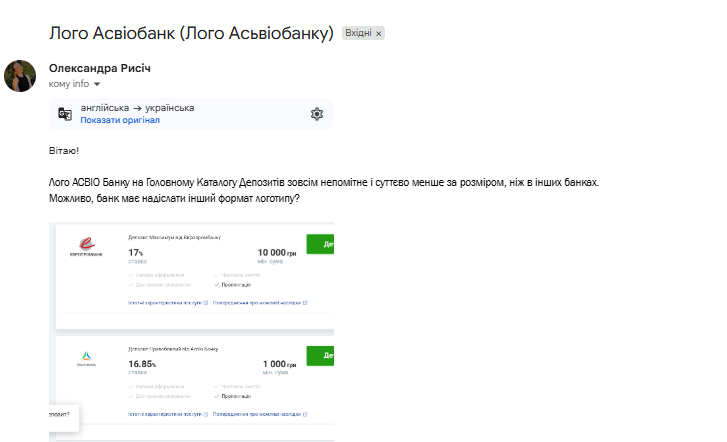727x442 pixels.
Task: Click green button in Asvio card
Action: point(320,356)
